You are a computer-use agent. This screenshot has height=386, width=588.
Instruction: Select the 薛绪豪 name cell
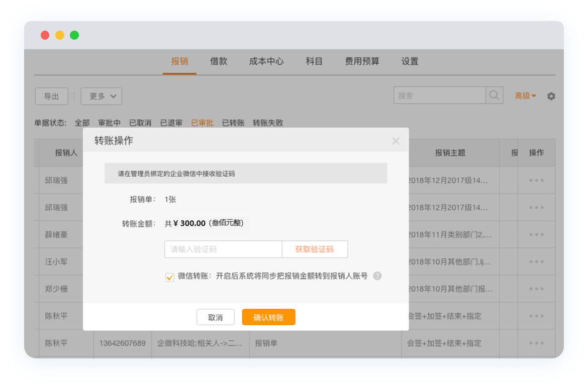[x=56, y=235]
